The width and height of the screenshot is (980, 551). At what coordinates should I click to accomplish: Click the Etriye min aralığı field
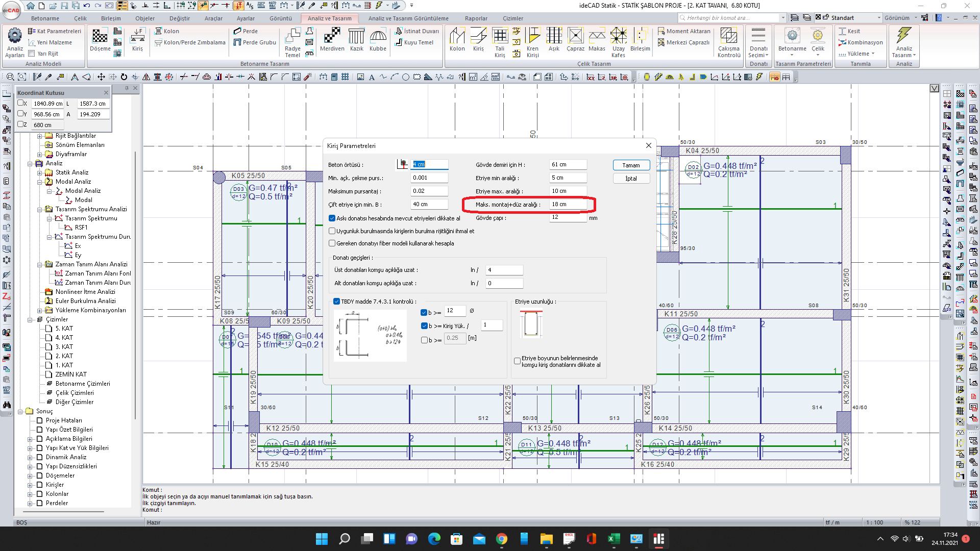[568, 178]
